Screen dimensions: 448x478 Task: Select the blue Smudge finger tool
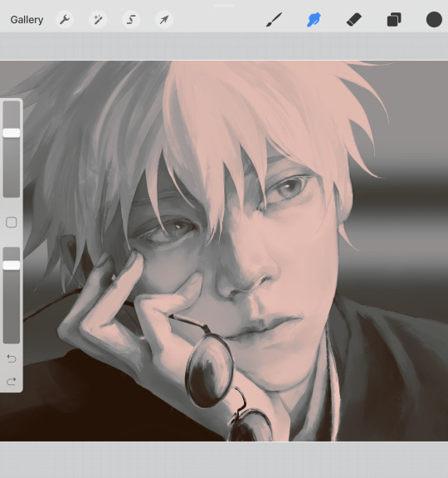point(314,20)
